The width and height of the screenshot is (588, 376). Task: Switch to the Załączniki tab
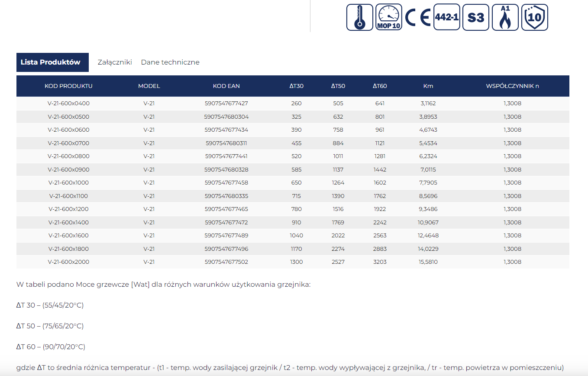115,62
